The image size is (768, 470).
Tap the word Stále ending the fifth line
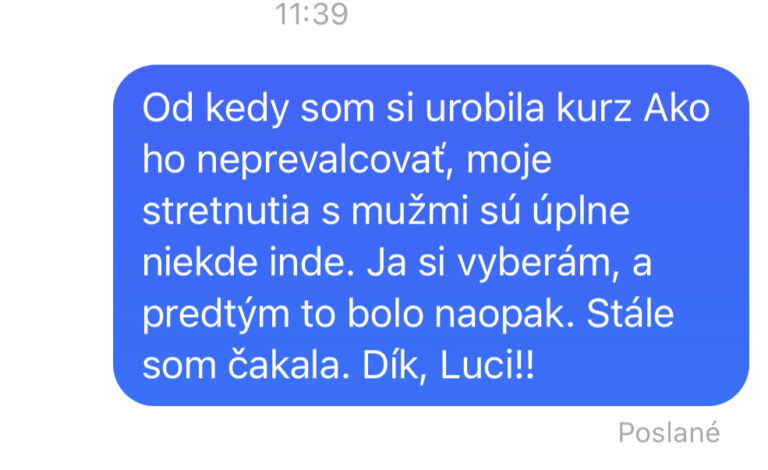click(630, 313)
